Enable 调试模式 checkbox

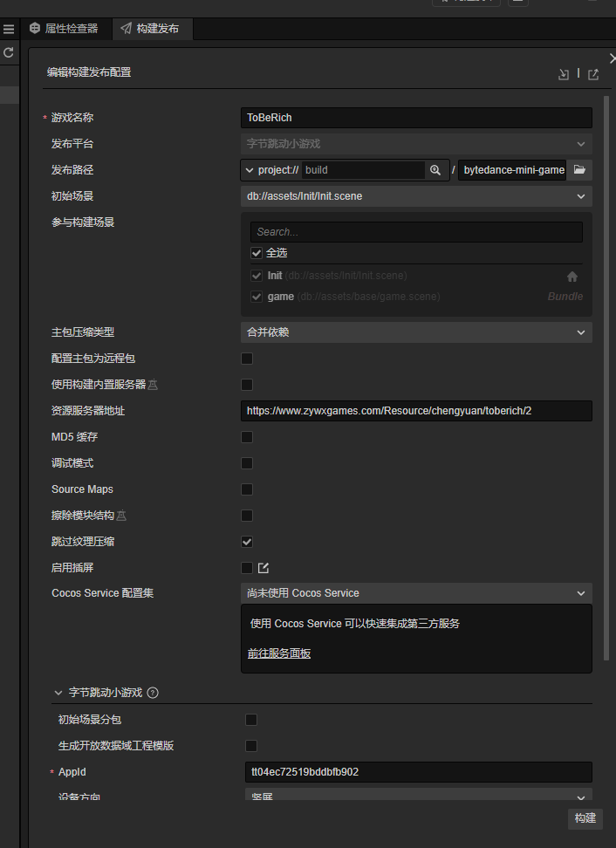pyautogui.click(x=247, y=463)
